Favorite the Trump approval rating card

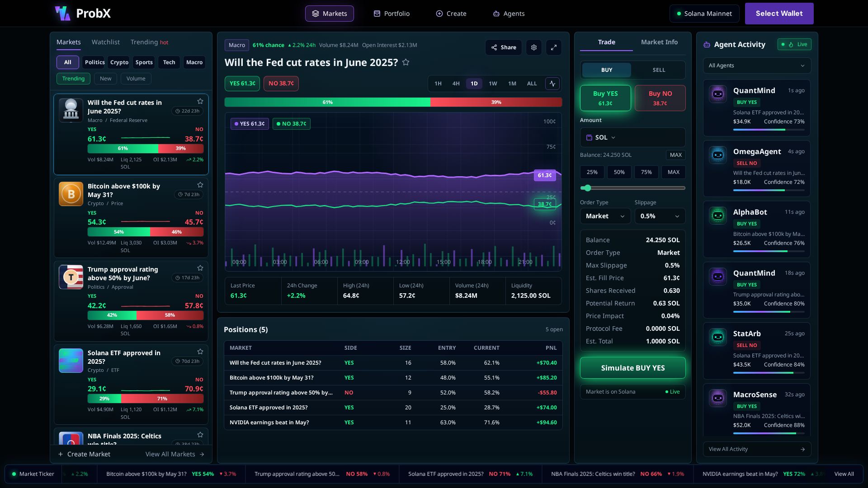tap(200, 268)
